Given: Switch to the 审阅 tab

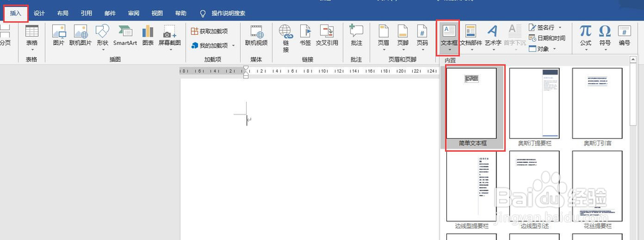Looking at the screenshot, I should point(133,13).
